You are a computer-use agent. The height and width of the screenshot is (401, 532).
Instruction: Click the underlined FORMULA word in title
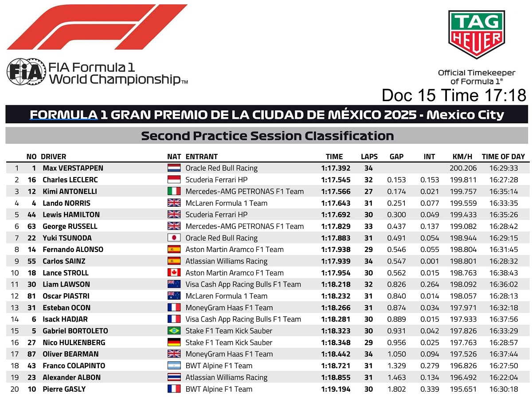click(63, 115)
